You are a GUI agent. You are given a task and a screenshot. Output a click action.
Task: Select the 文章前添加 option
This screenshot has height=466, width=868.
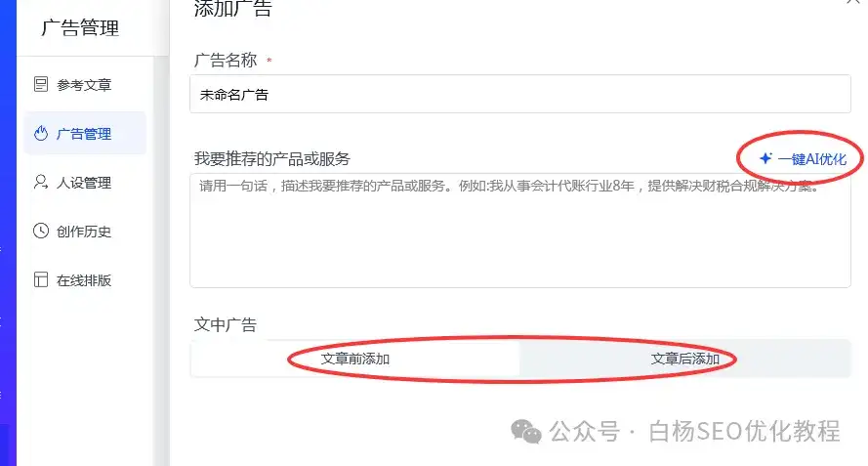click(355, 360)
